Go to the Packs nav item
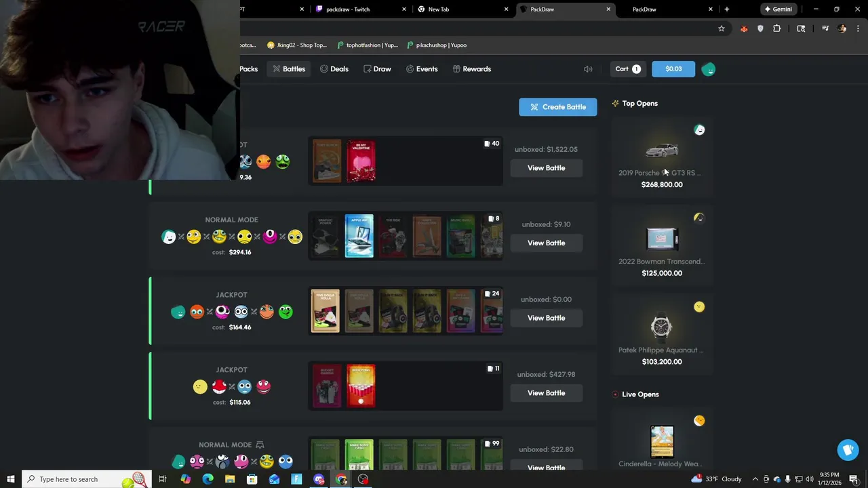The width and height of the screenshot is (868, 488). [248, 69]
